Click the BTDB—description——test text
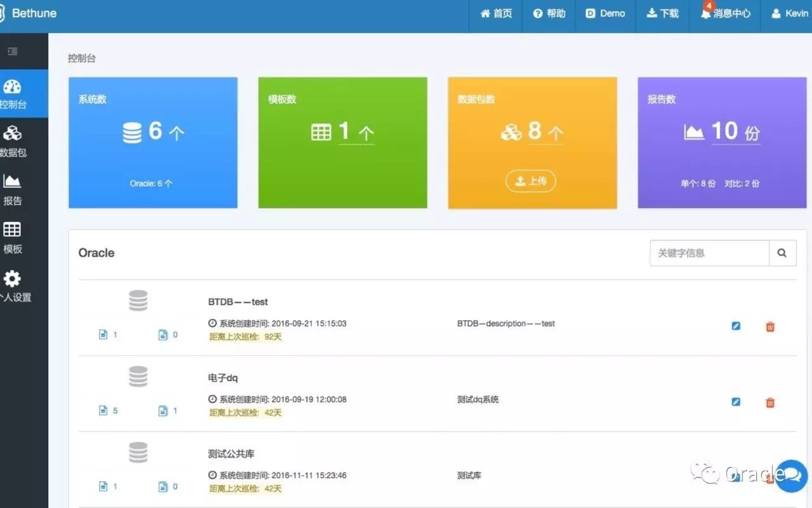Image resolution: width=812 pixels, height=508 pixels. click(506, 323)
